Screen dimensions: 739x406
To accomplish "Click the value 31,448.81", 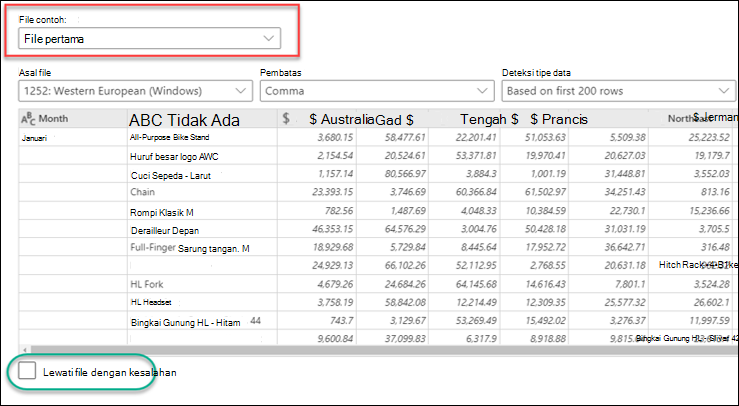I will pyautogui.click(x=625, y=174).
